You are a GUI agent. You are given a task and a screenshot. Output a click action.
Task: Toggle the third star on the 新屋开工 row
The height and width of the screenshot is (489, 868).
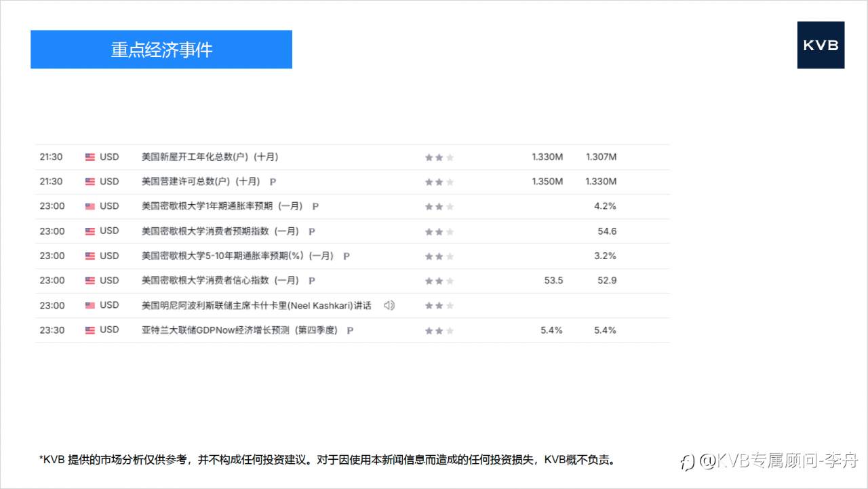pyautogui.click(x=449, y=157)
